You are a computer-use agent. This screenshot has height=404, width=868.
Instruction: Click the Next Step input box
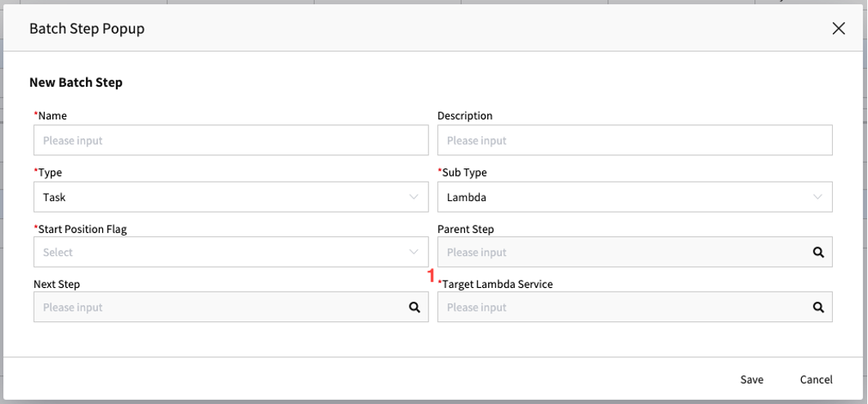point(230,307)
